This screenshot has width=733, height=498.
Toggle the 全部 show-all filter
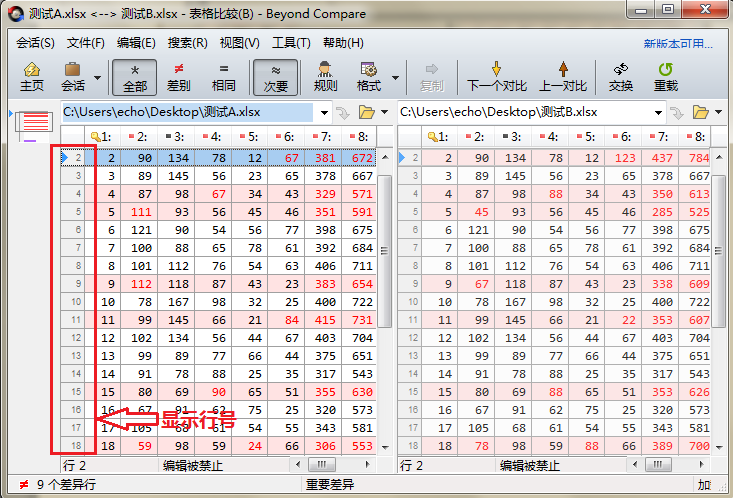[x=135, y=77]
